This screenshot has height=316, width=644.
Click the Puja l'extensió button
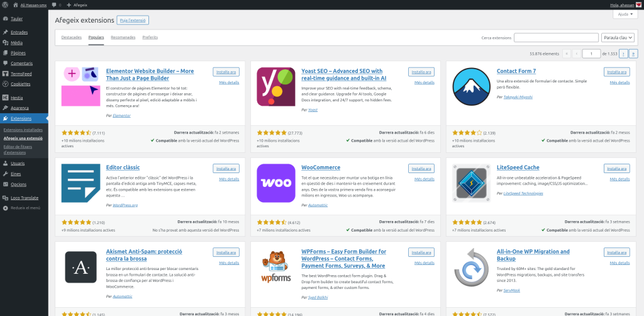pyautogui.click(x=133, y=20)
